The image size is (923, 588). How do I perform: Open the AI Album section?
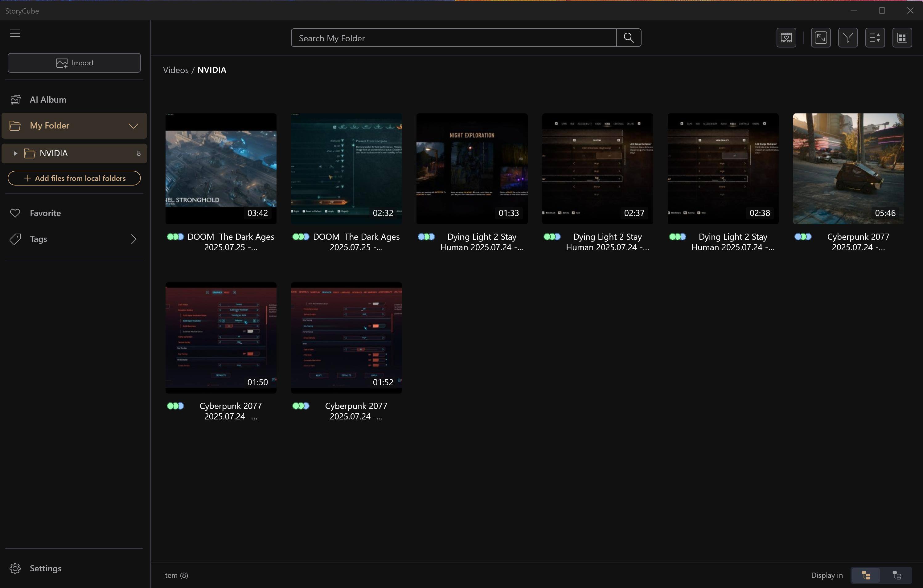click(48, 100)
